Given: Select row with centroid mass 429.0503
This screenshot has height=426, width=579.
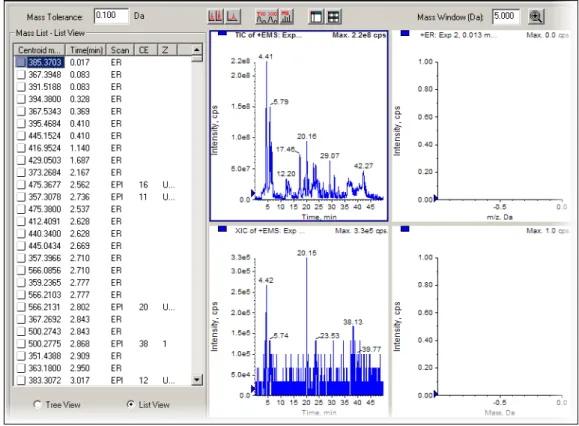Looking at the screenshot, I should click(103, 160).
